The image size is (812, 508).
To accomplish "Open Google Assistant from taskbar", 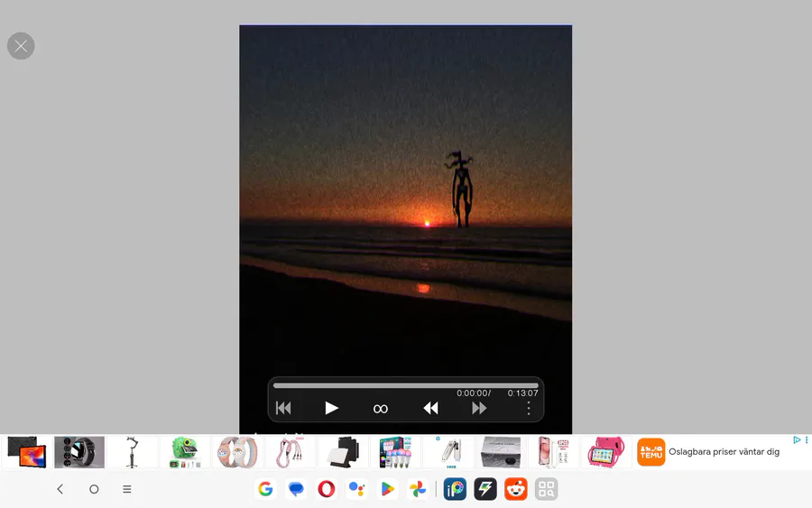I will 356,489.
